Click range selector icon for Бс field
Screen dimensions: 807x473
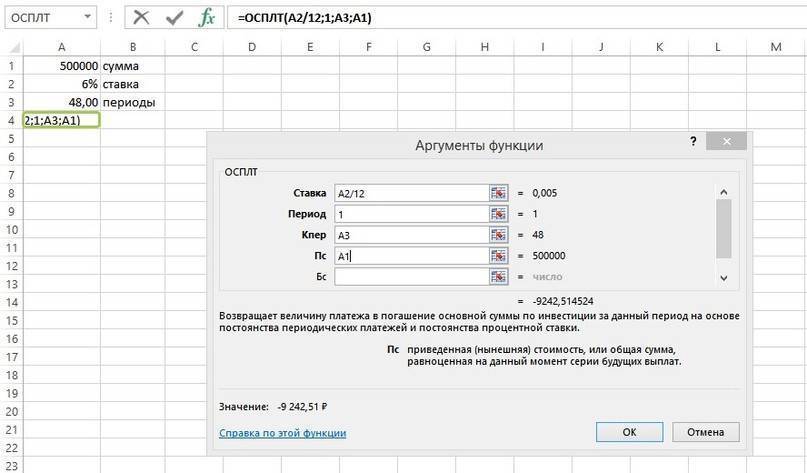[499, 277]
